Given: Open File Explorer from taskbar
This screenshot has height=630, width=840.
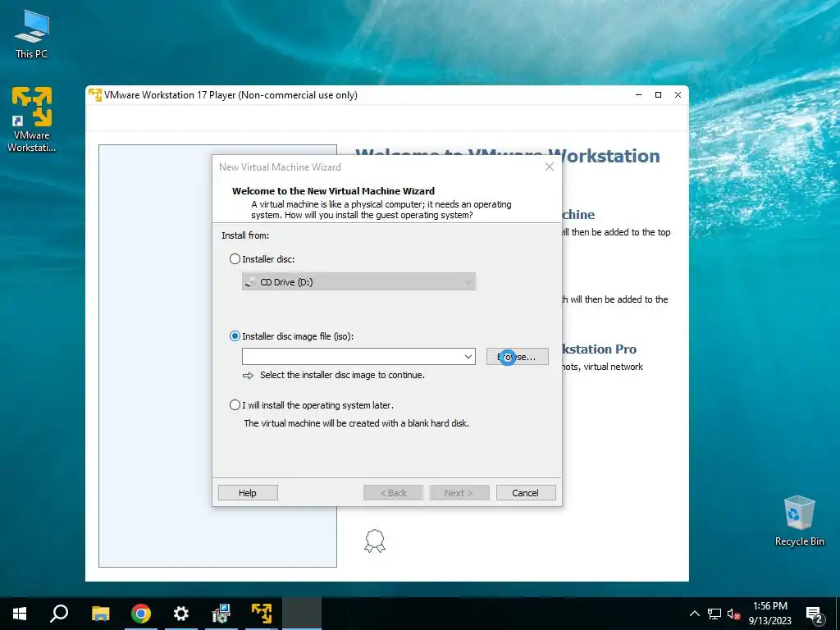Looking at the screenshot, I should (100, 614).
